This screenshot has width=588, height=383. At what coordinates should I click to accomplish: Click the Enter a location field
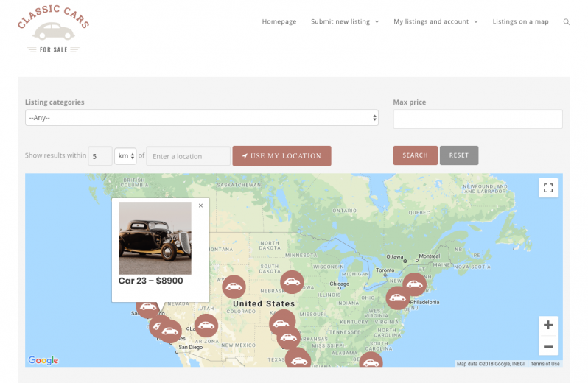point(188,156)
